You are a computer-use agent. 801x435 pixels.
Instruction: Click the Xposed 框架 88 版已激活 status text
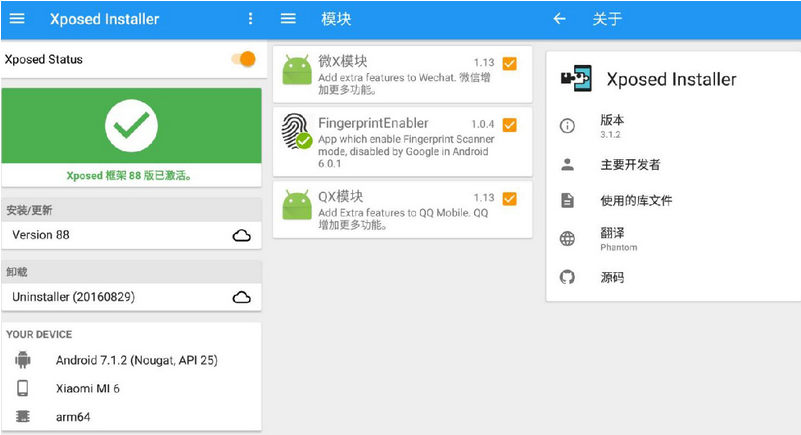click(x=129, y=176)
